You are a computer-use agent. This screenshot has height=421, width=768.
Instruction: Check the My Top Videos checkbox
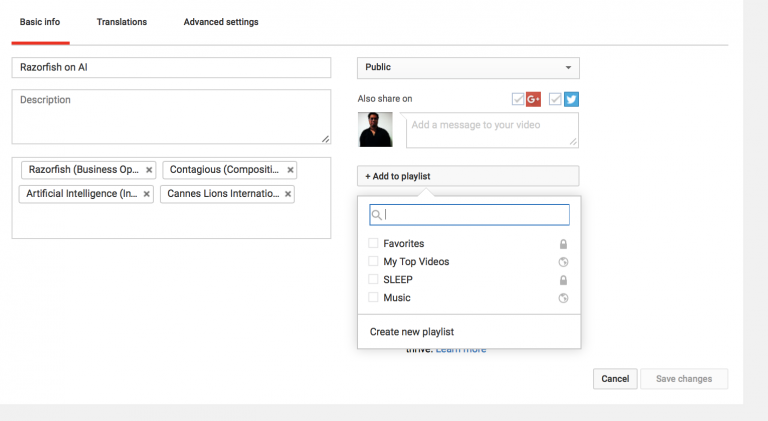(373, 261)
